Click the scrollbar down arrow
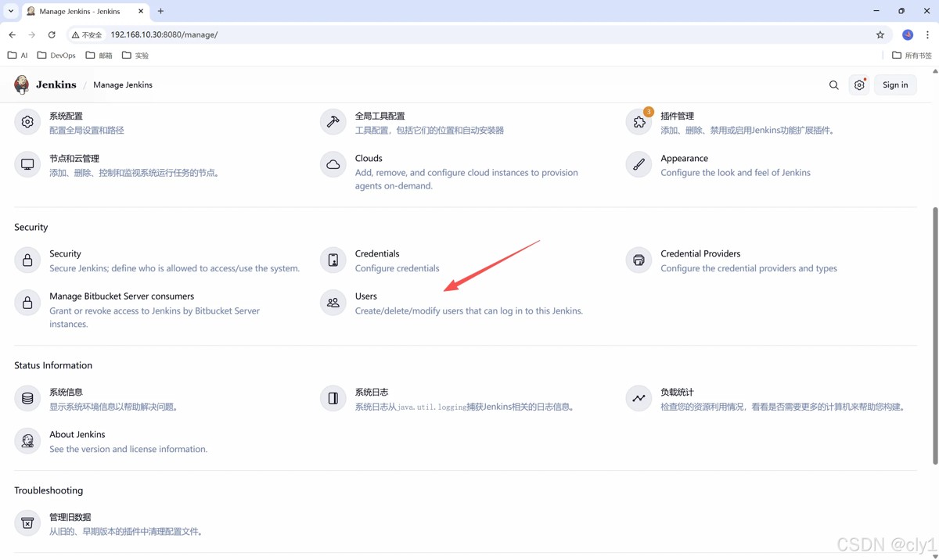 click(x=934, y=556)
